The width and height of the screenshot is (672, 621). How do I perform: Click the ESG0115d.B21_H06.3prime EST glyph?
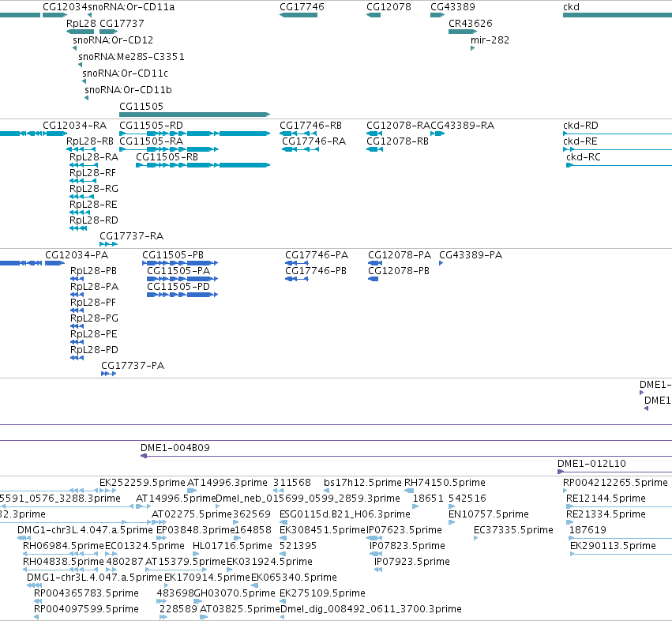click(283, 522)
